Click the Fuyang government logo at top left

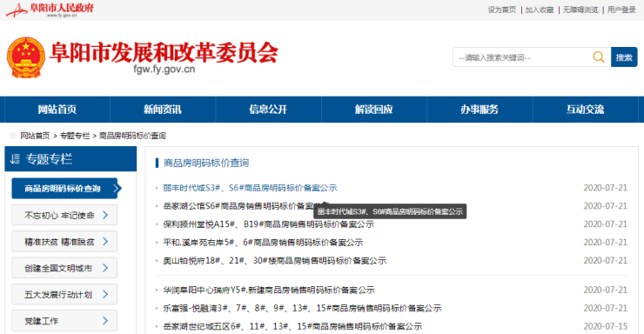point(50,10)
